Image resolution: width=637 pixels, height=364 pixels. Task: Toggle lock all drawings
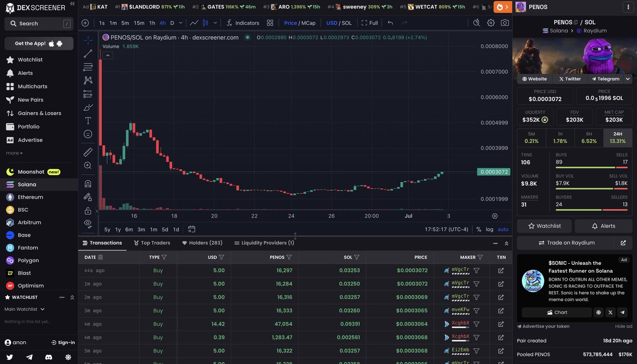pyautogui.click(x=88, y=211)
